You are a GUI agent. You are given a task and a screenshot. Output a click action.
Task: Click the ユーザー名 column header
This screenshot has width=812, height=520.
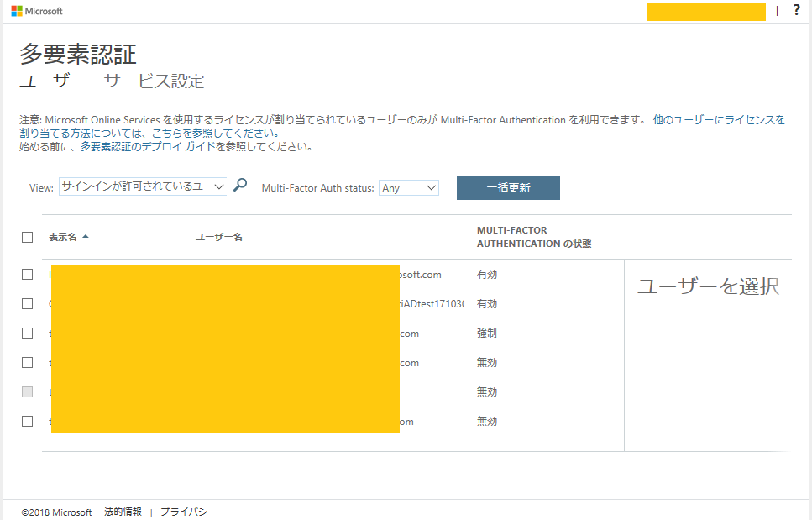pyautogui.click(x=219, y=237)
